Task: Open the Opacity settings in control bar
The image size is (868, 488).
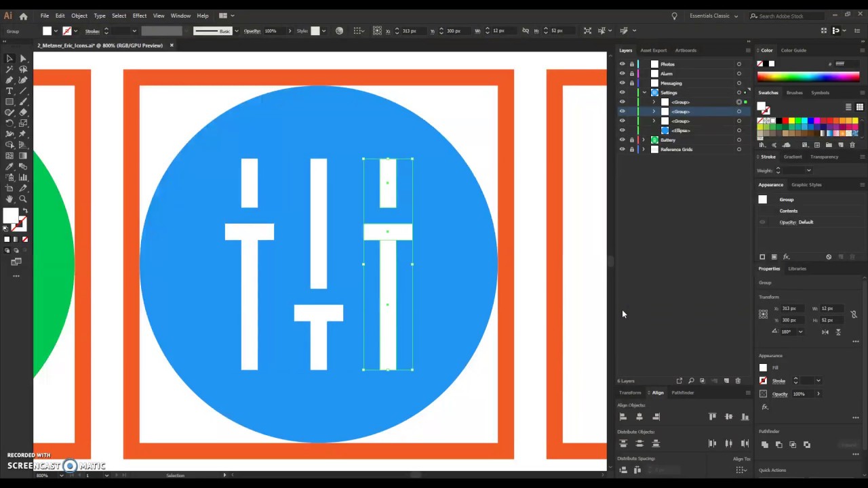Action: tap(252, 31)
